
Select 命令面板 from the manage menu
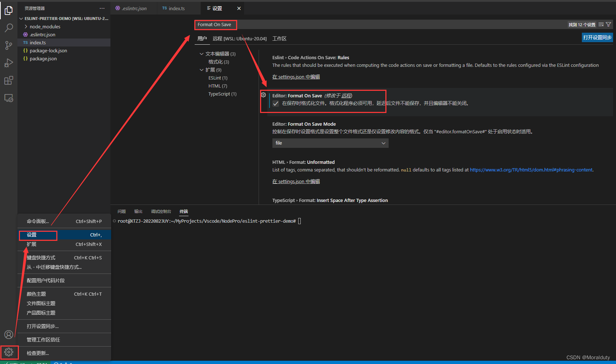pyautogui.click(x=38, y=221)
